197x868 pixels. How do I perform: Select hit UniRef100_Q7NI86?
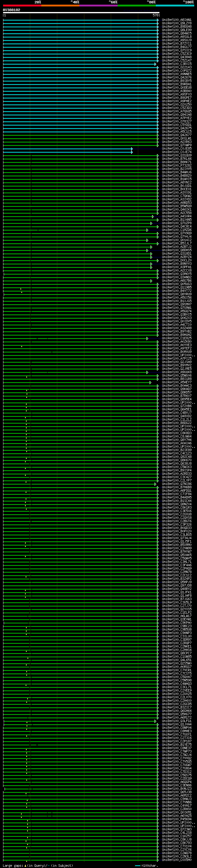pyautogui.click(x=176, y=484)
